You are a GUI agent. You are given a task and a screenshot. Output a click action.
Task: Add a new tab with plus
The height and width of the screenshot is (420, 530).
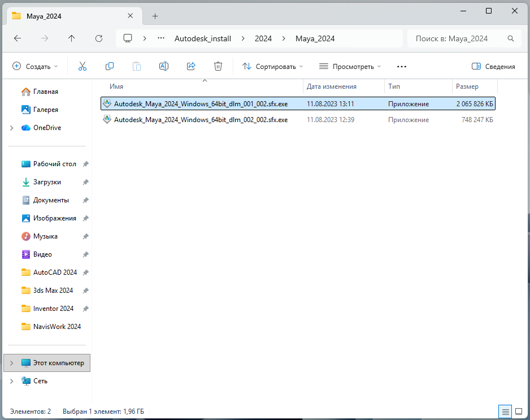click(x=155, y=16)
